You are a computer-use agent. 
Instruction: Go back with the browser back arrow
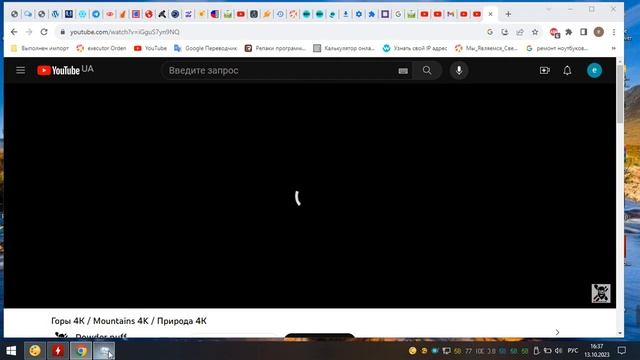[x=14, y=32]
